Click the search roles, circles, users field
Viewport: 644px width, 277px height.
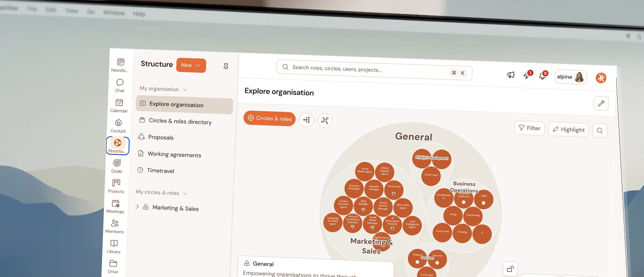point(374,70)
